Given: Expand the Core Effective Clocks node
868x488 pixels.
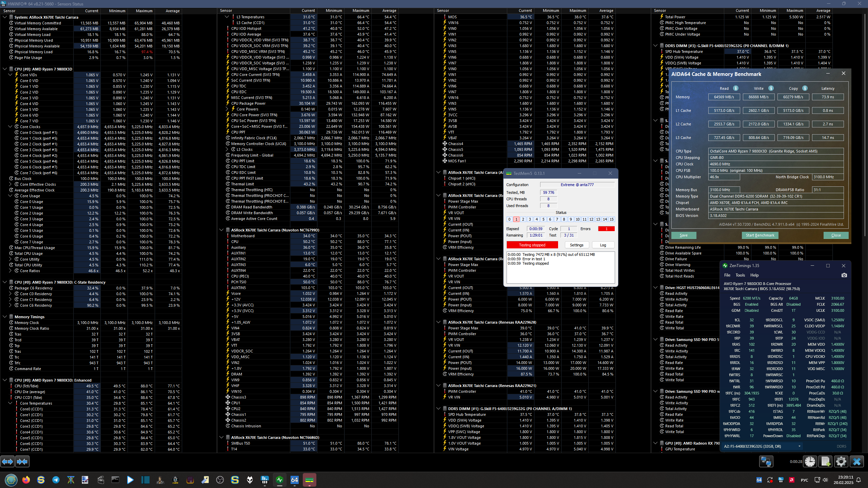Looking at the screenshot, I should tap(10, 184).
